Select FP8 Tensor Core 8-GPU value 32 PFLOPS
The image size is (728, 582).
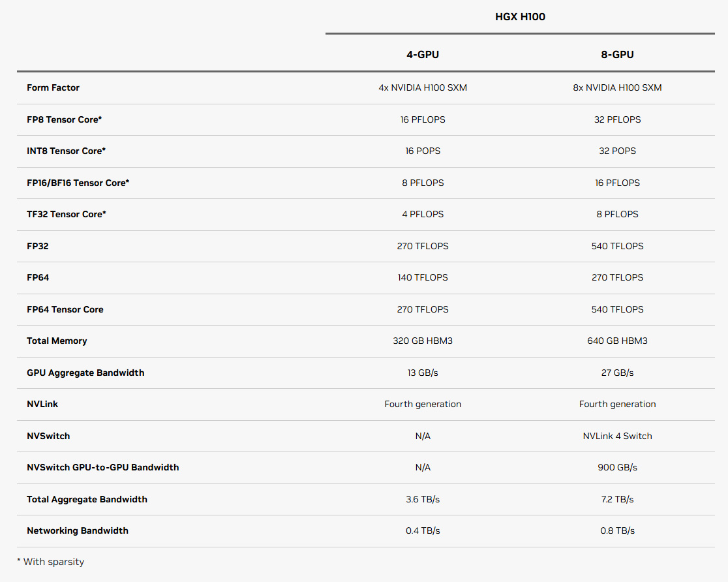click(617, 119)
